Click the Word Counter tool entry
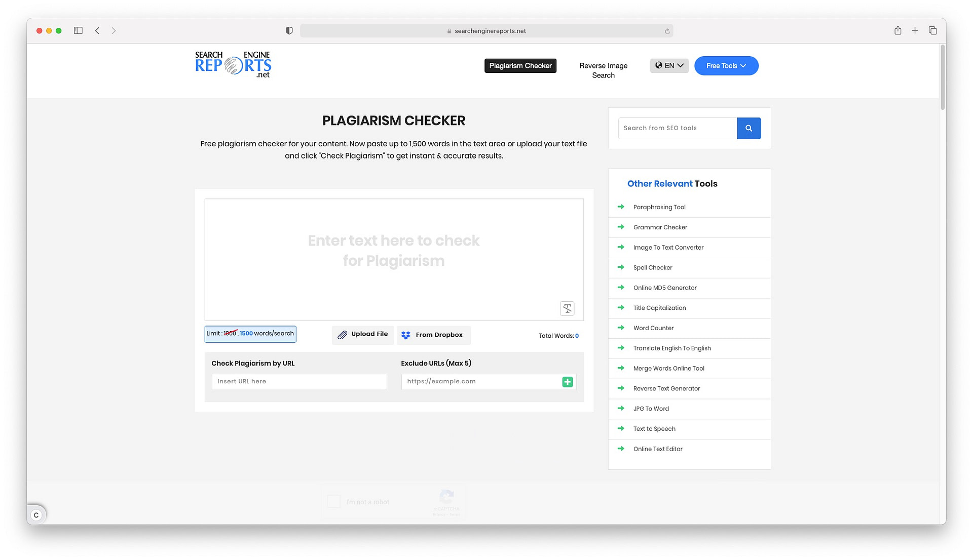973x560 pixels. coord(654,328)
